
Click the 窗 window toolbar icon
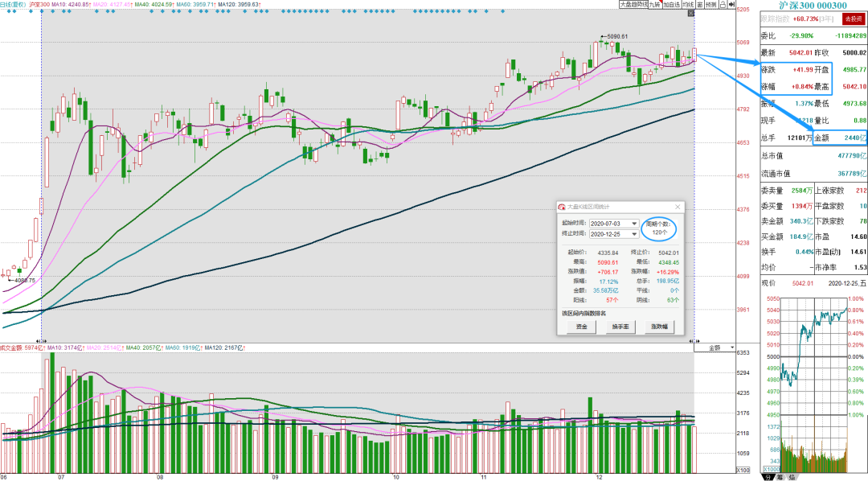(700, 5)
